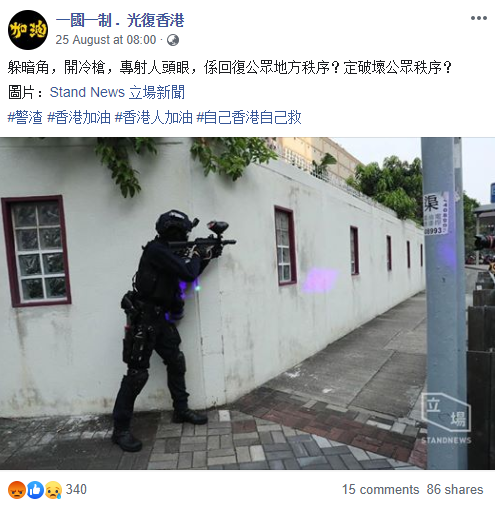Screen dimensions: 495x507
Task: Click the thumbs-up like reaction icon
Action: 35,490
